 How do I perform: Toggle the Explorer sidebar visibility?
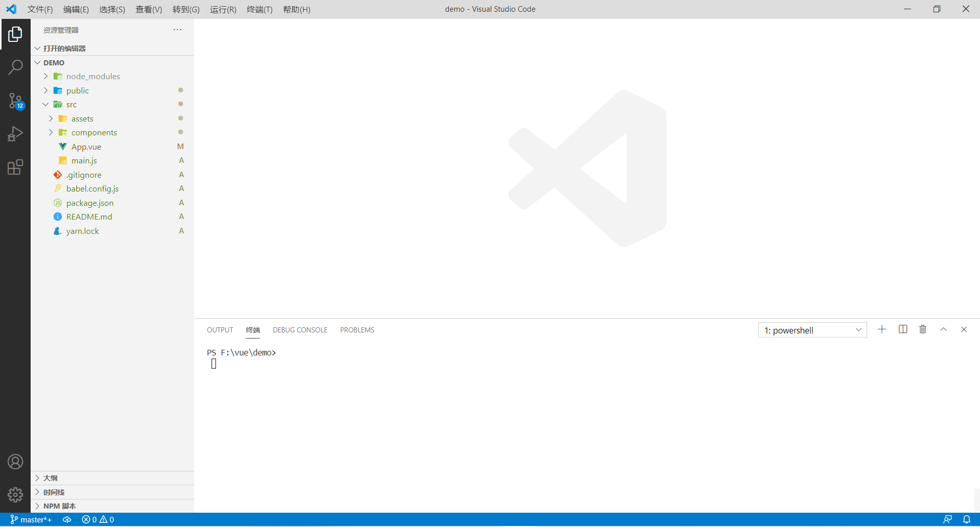point(15,34)
